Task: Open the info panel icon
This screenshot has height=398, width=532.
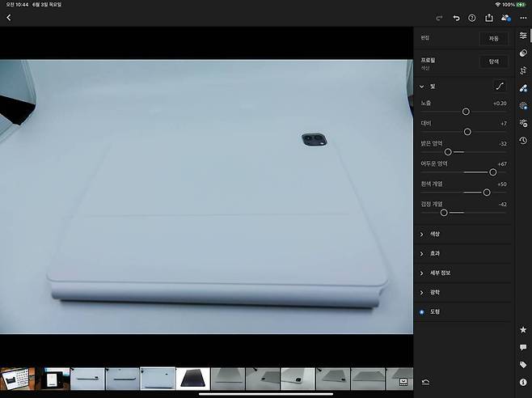Action: (x=523, y=381)
